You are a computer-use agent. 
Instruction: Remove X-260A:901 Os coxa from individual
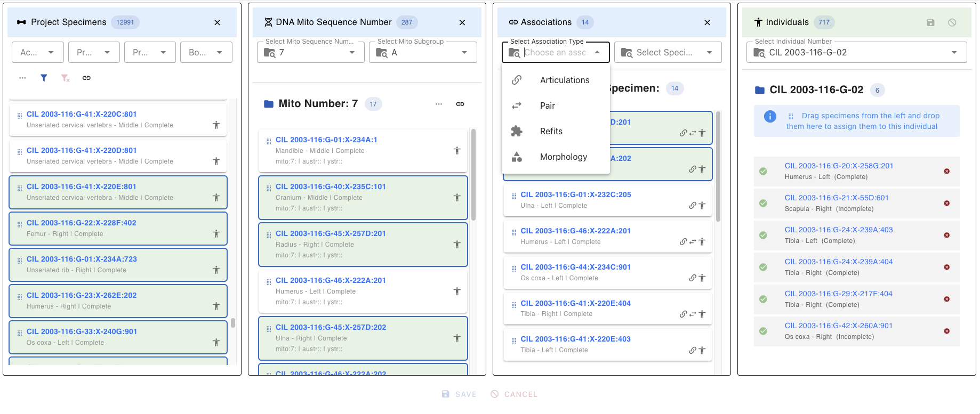point(947,331)
